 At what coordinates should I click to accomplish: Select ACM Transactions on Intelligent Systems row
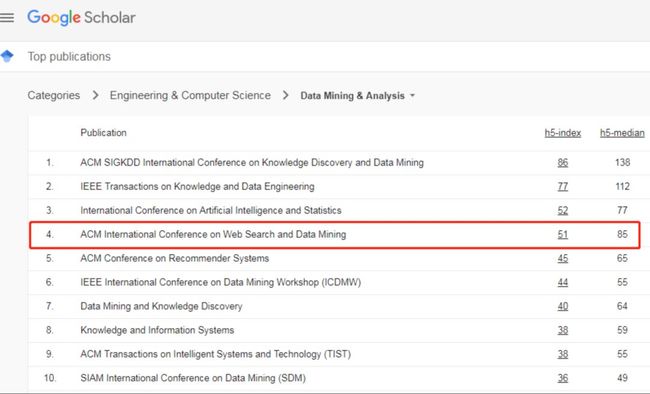point(337,354)
